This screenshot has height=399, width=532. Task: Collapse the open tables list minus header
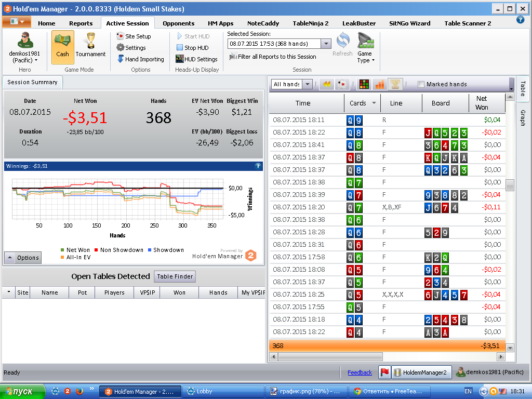pos(9,292)
